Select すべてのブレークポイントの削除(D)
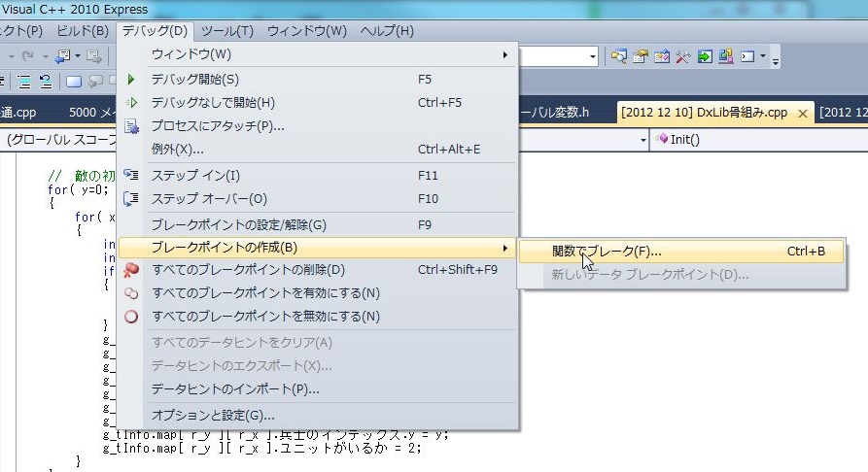 pos(248,269)
